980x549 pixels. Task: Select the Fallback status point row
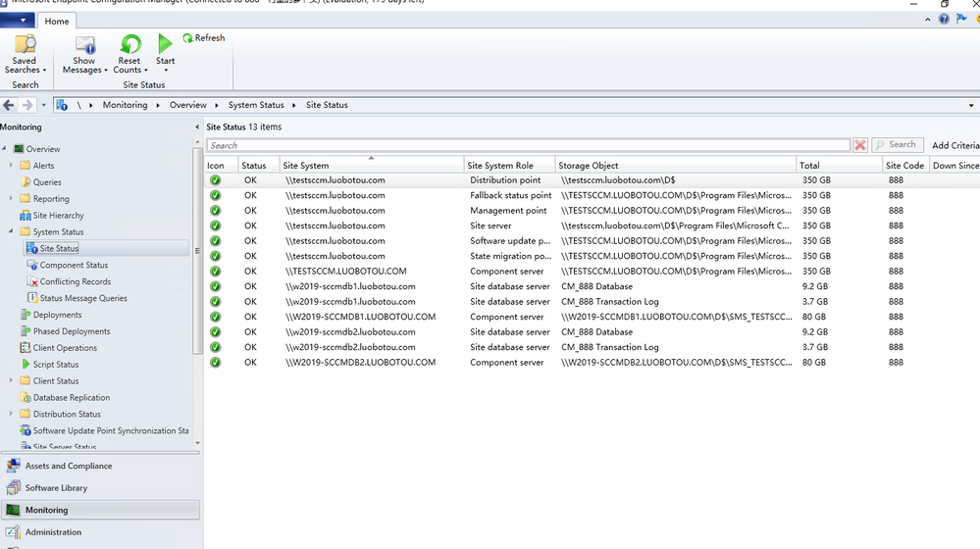click(x=593, y=195)
